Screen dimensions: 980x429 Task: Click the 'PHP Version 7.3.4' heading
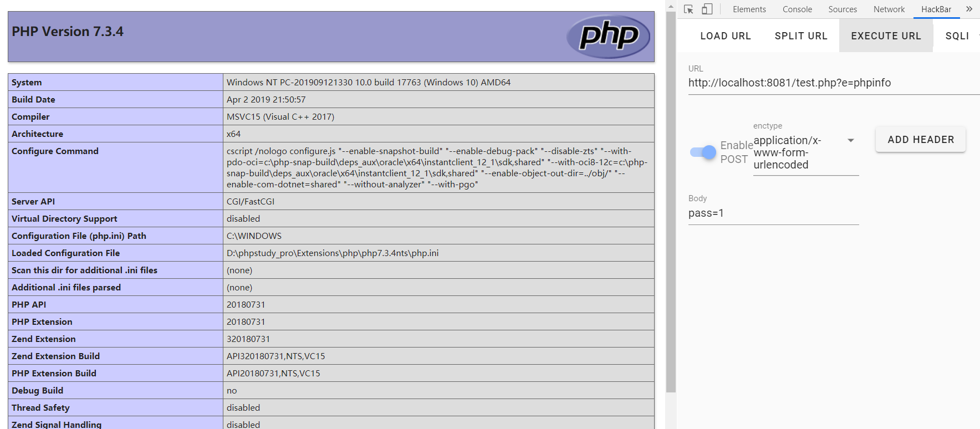click(68, 32)
